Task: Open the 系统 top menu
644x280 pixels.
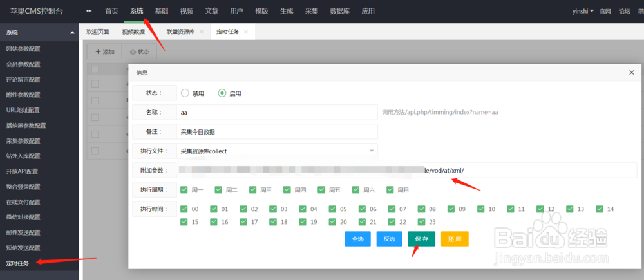Action: point(137,12)
